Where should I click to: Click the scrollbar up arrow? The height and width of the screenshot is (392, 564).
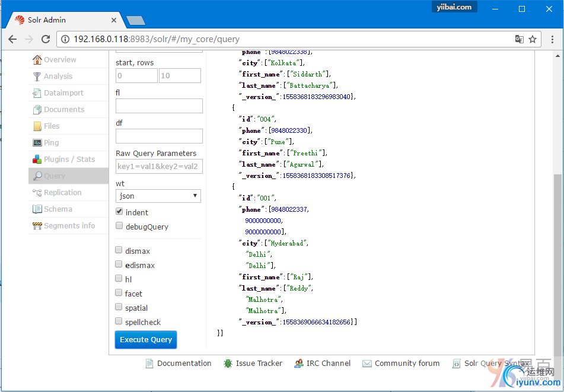coord(557,56)
